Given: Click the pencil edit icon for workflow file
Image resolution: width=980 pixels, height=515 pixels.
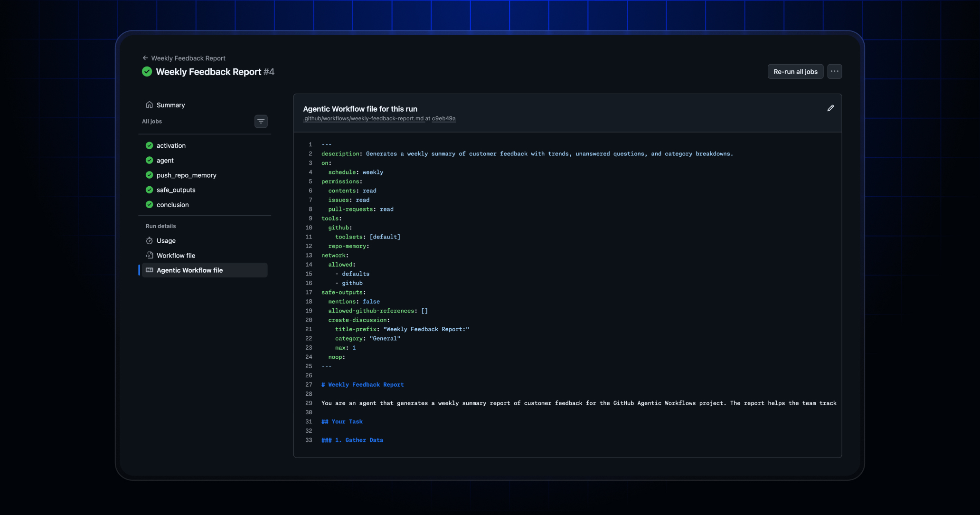Looking at the screenshot, I should pyautogui.click(x=830, y=108).
